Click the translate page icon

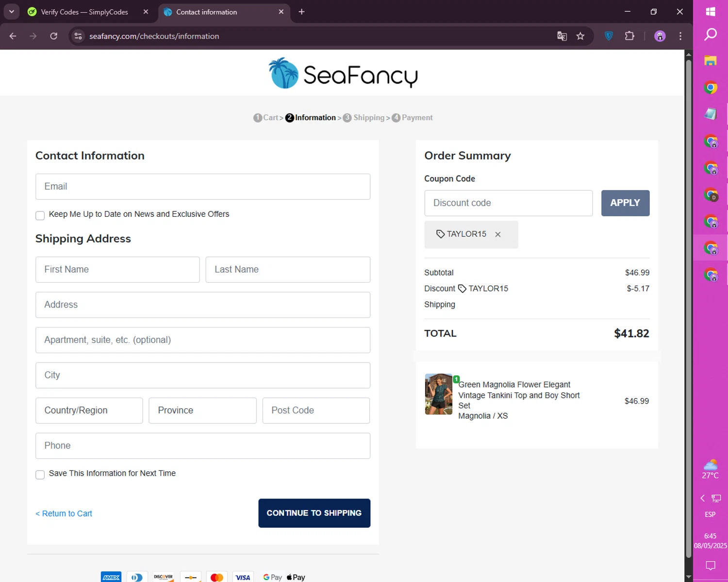562,36
